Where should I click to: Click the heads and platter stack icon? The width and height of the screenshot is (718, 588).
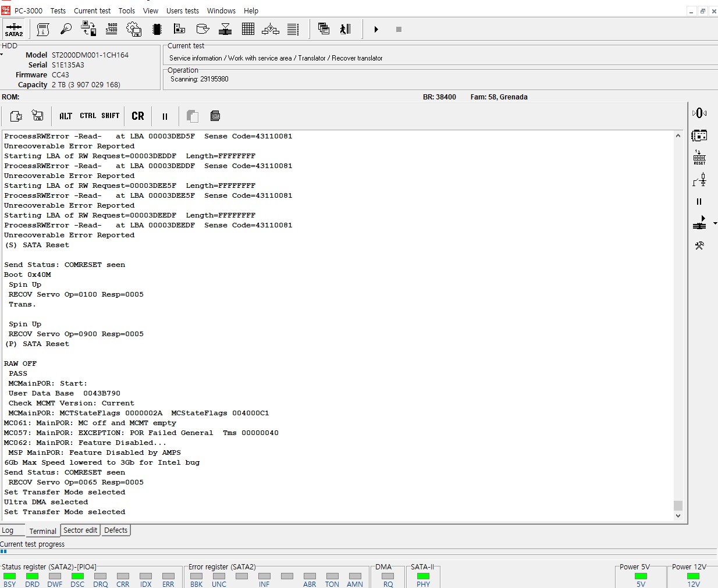tap(225, 29)
